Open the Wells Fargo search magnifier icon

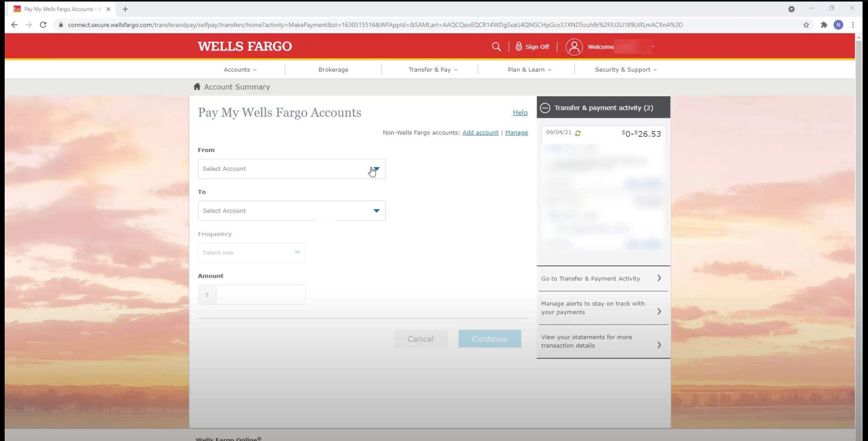click(x=496, y=47)
